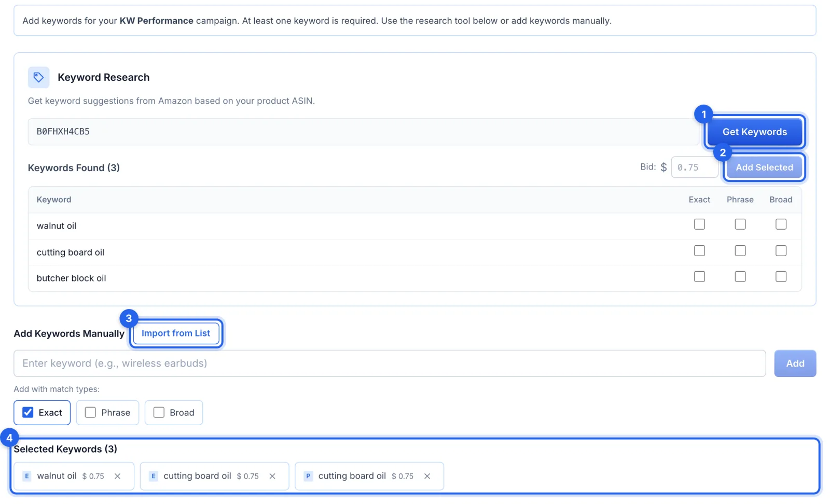Image resolution: width=830 pixels, height=504 pixels.
Task: Click the Keyword Research tag icon
Action: 38,77
